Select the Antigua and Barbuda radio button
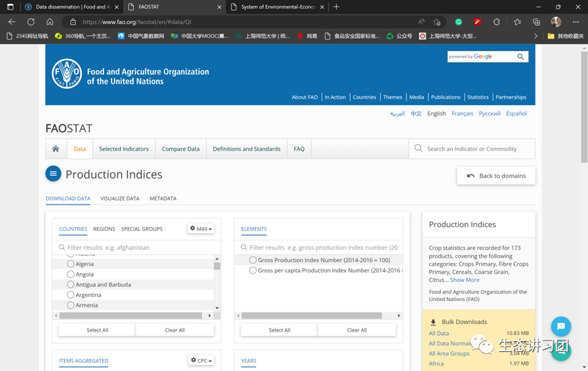The height and width of the screenshot is (371, 588). 71,285
